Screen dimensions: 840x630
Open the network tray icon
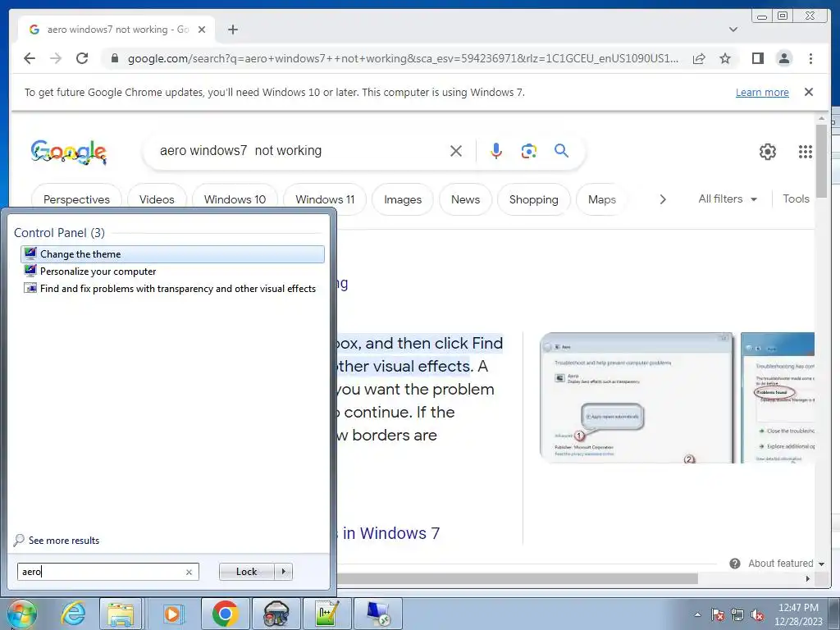coord(737,614)
